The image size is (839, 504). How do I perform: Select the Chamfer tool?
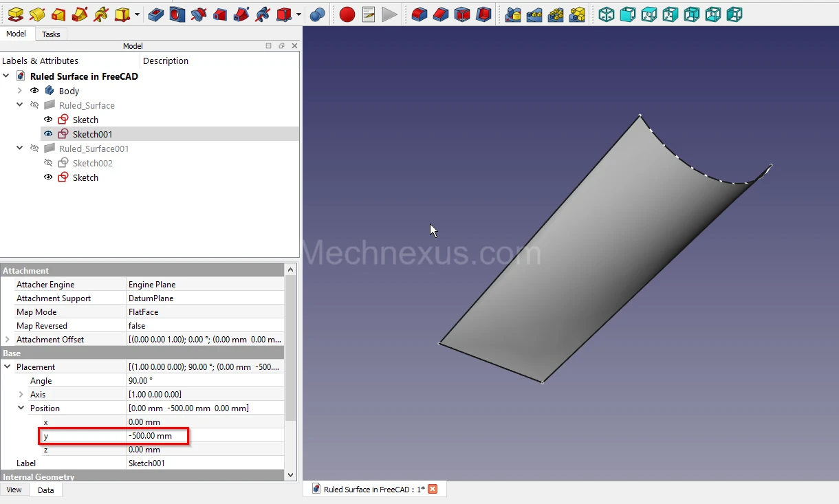[x=441, y=14]
